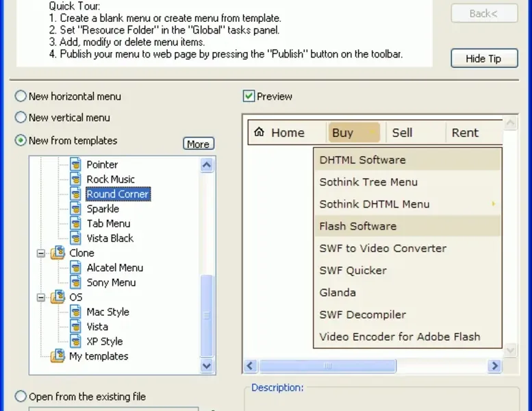Click the Home house icon in preview
Screen dimensions: 532x411
[x=259, y=132]
